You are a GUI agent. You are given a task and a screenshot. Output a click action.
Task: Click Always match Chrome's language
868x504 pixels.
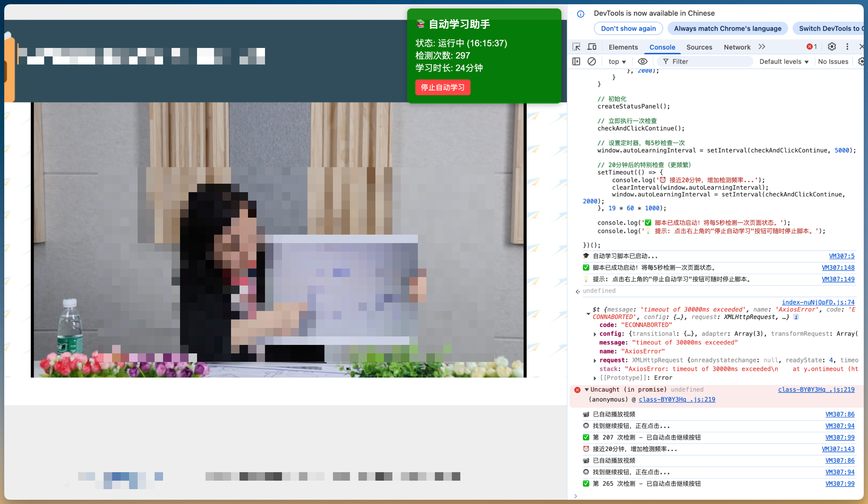[x=727, y=28]
